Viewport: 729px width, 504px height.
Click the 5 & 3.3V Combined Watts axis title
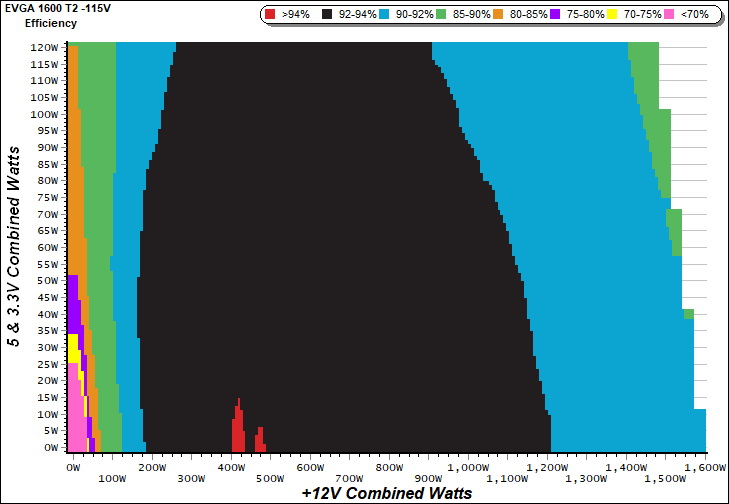pyautogui.click(x=14, y=245)
